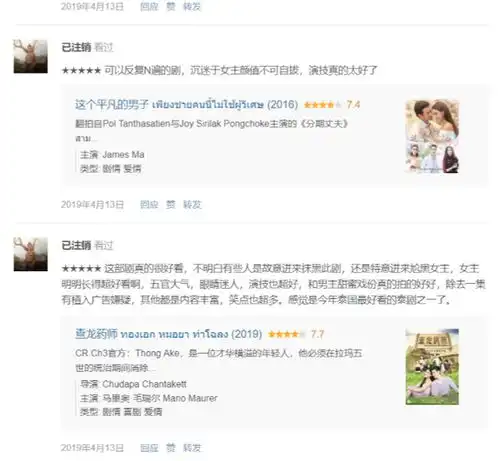The image size is (499, 461).
Task: Click 赞 under the N遍 review
Action: point(171,204)
